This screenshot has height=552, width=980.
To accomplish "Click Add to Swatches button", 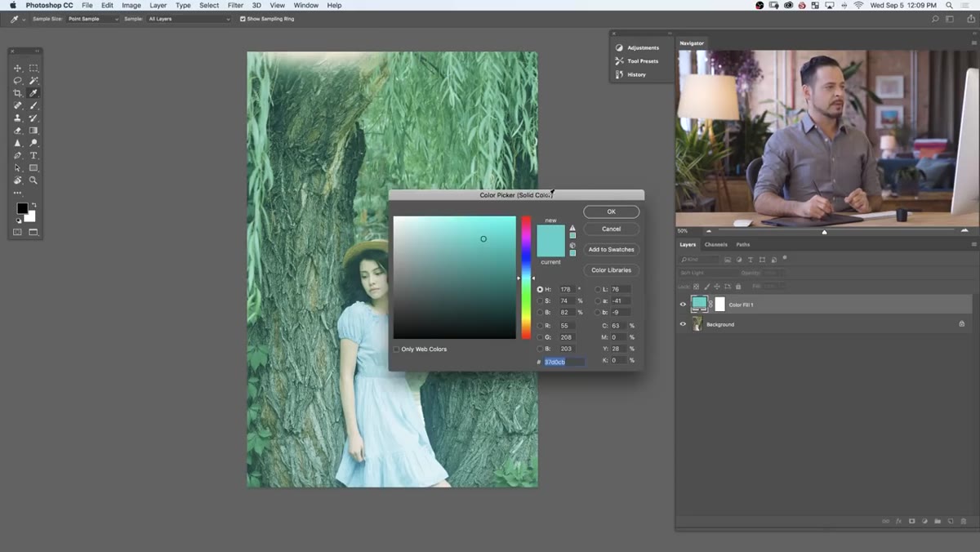I will pyautogui.click(x=611, y=249).
